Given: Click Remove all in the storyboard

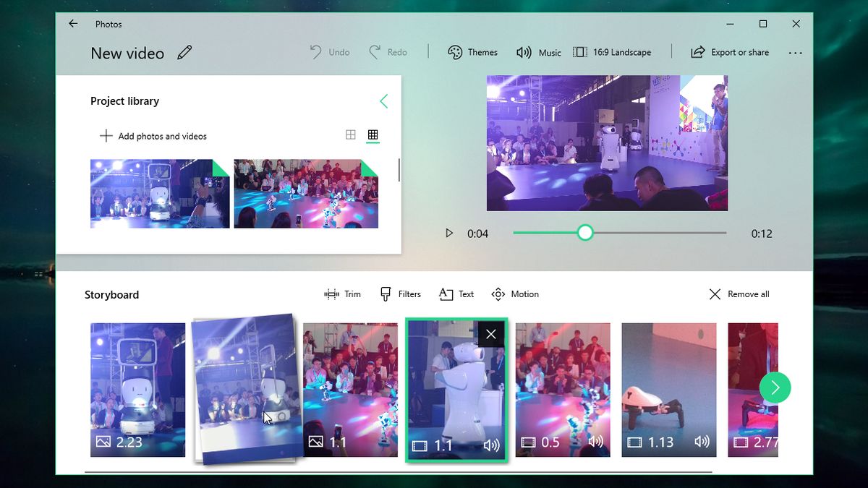Looking at the screenshot, I should point(739,294).
